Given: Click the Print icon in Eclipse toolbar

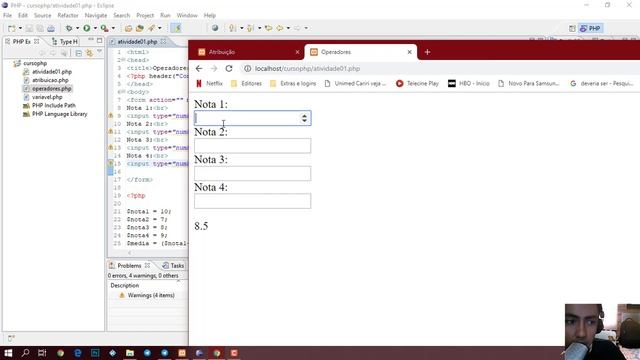Looking at the screenshot, I should pos(51,28).
